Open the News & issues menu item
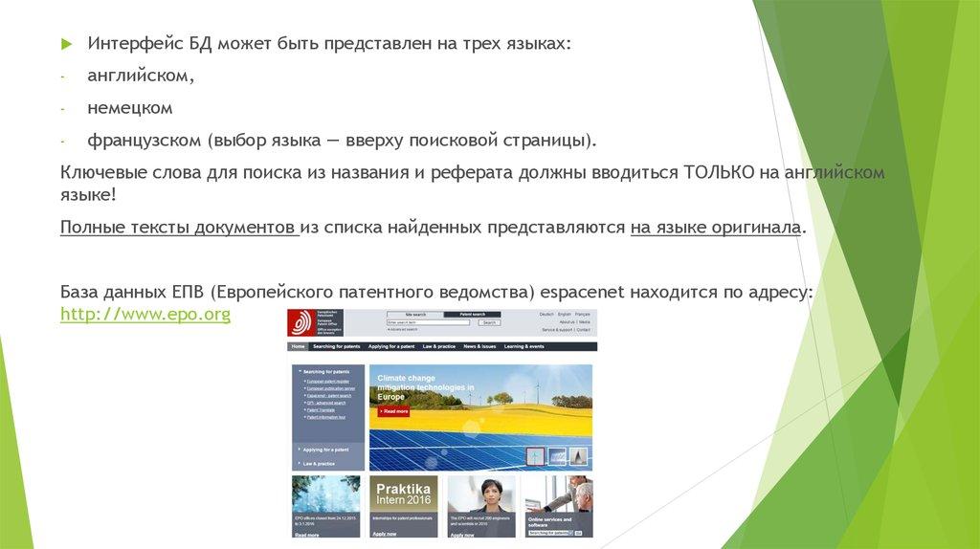Viewport: 980px width, 549px height. (x=479, y=346)
